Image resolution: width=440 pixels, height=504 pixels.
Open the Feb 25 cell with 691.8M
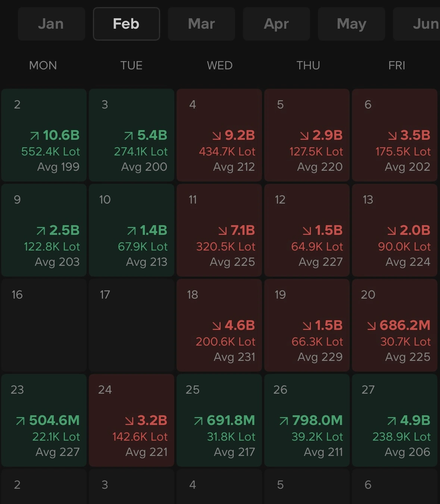(219, 420)
